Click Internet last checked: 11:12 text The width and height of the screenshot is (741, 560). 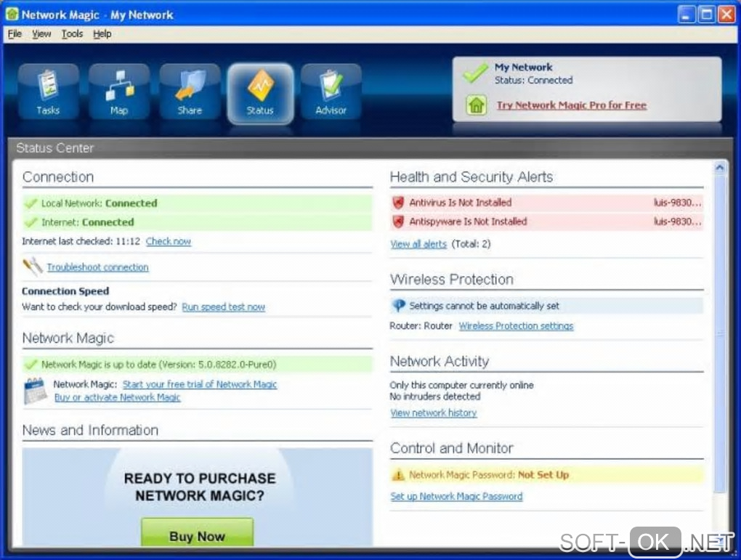pos(81,241)
